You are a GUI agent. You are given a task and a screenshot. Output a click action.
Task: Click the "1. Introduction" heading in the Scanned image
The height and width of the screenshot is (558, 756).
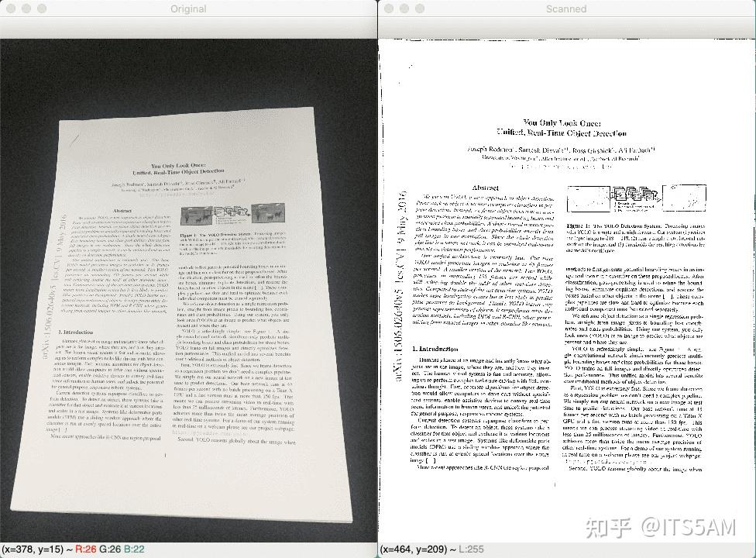click(435, 349)
